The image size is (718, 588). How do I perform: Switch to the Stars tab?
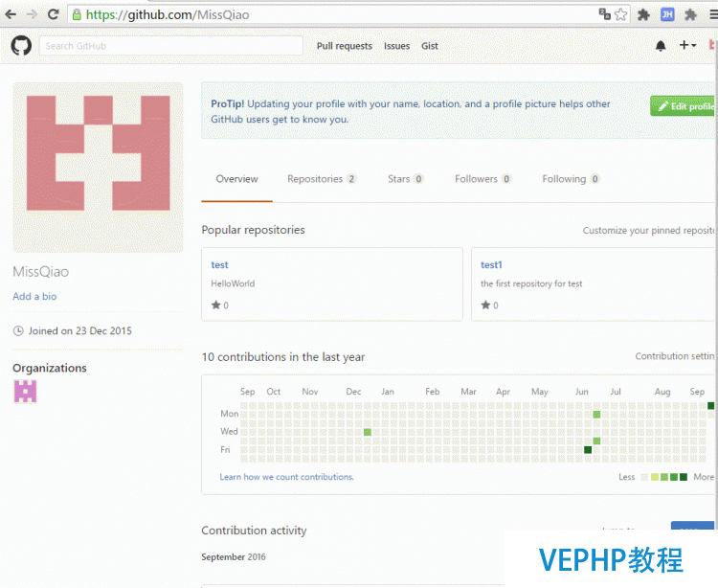click(405, 179)
